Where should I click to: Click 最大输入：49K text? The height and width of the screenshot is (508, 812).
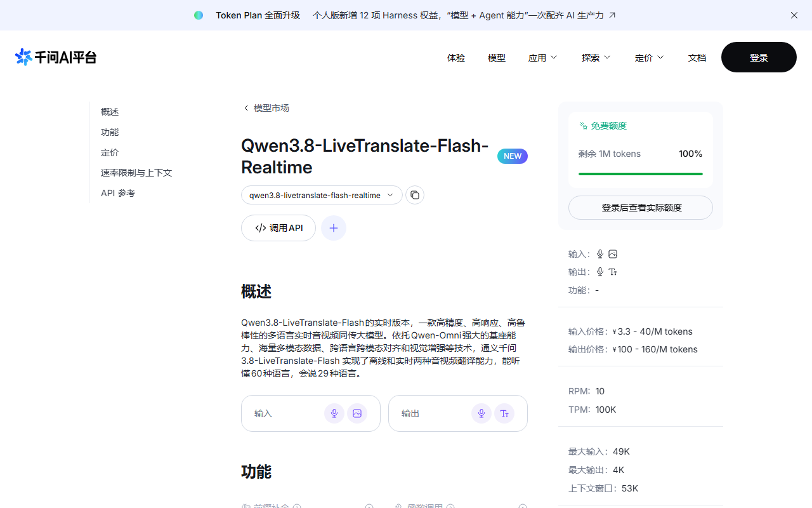(599, 451)
